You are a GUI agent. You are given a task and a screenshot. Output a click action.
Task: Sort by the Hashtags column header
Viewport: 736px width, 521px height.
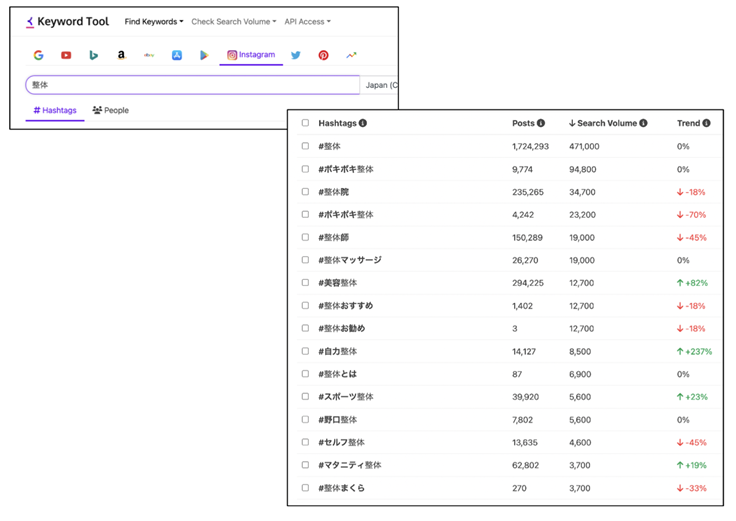337,123
